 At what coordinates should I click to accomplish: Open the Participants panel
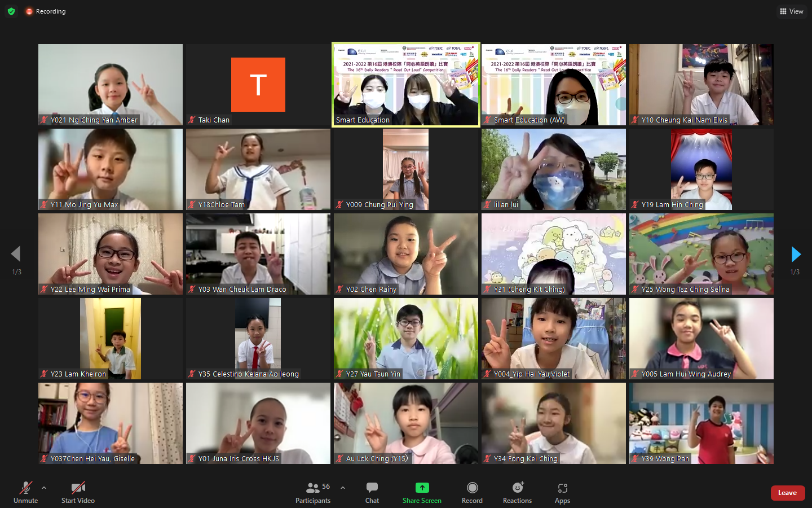[x=313, y=492]
